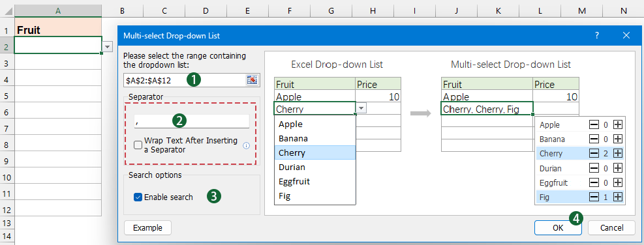
Task: Choose Durian in the Excel drop-down list example
Action: point(314,167)
